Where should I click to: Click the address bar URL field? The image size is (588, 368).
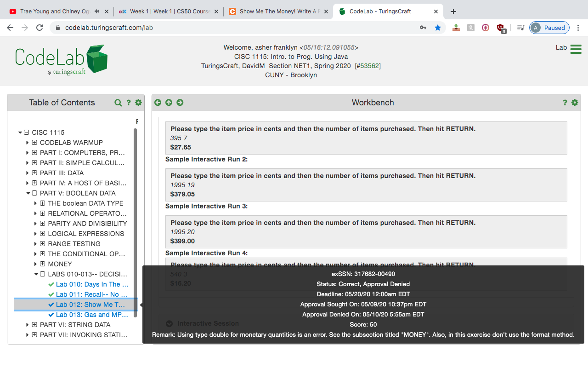(239, 28)
